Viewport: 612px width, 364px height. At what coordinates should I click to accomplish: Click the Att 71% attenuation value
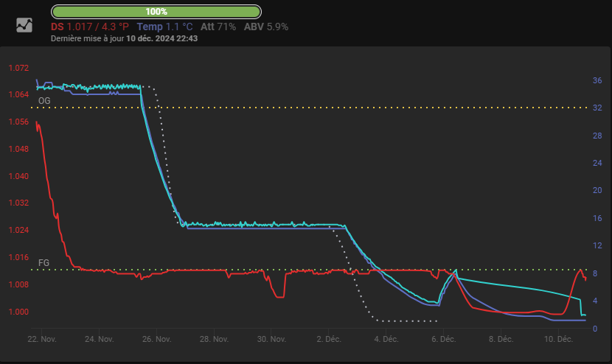coord(218,27)
